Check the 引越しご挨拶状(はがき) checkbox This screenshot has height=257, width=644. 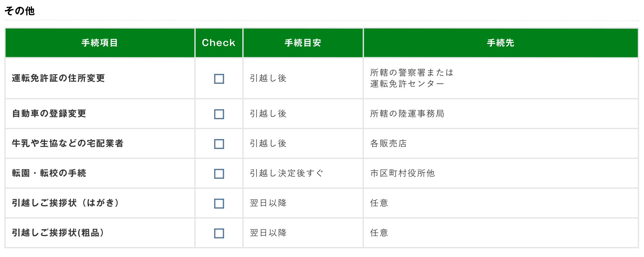tap(219, 204)
